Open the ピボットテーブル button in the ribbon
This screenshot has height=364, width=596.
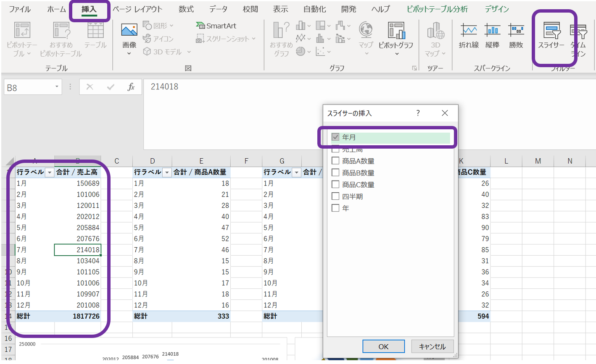click(22, 39)
